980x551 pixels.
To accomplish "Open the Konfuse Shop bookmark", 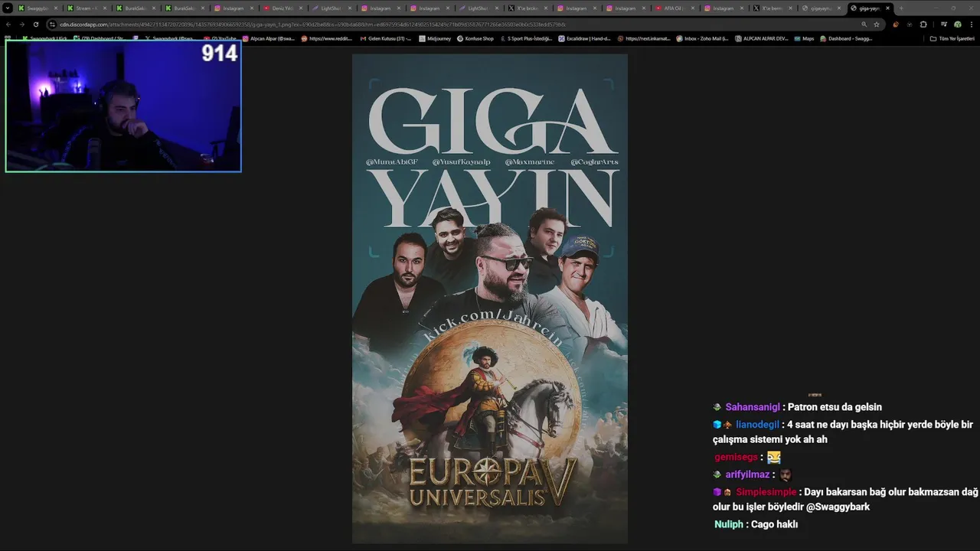I will [x=475, y=38].
